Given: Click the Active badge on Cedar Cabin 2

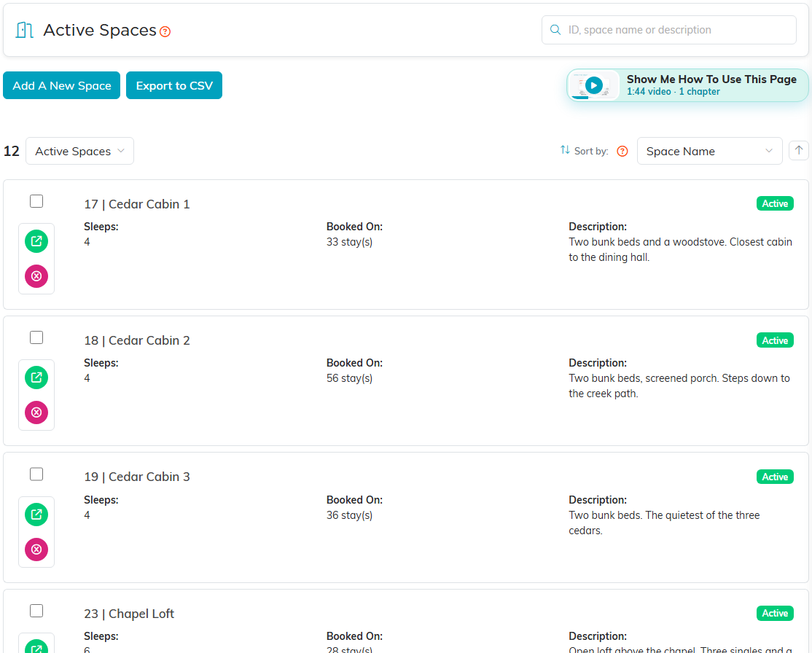Looking at the screenshot, I should 775,340.
